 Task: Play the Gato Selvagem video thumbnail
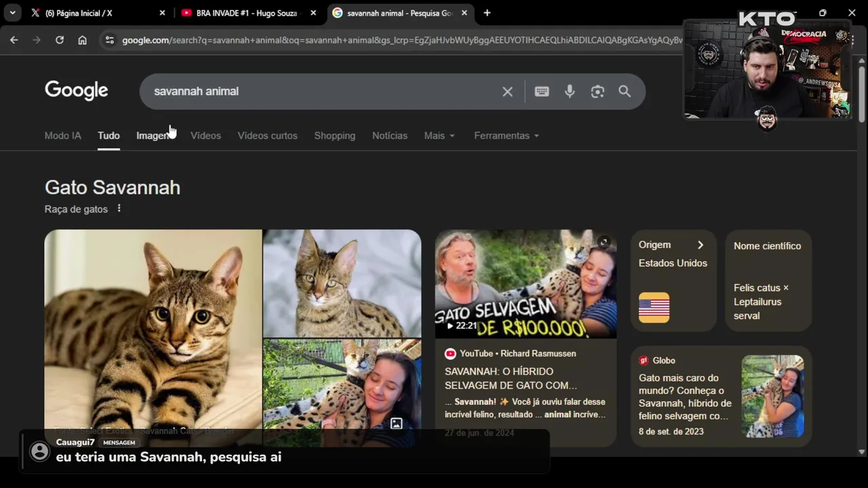pos(526,284)
